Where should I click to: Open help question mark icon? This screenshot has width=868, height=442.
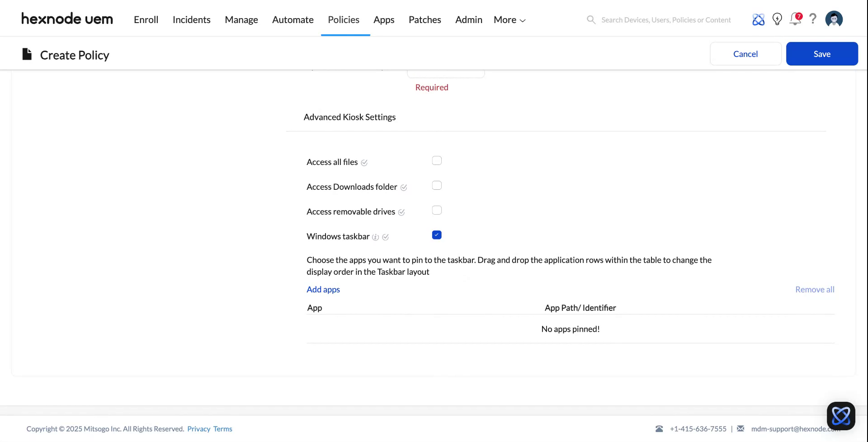click(813, 19)
